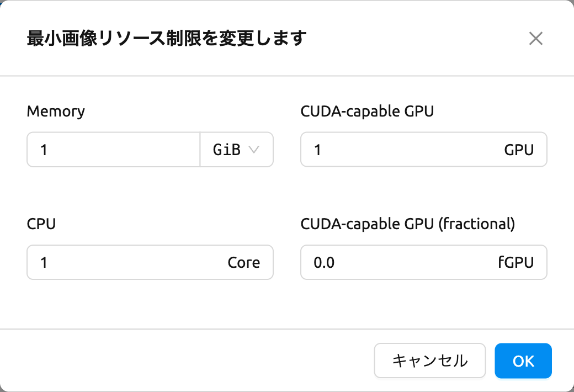
Task: Focus the CUDA-capable GPU count field
Action: point(423,150)
